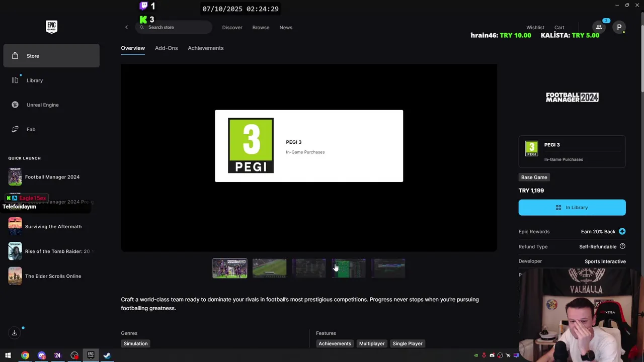The image size is (644, 362).
Task: Switch to the Overview tab
Action: 133,48
